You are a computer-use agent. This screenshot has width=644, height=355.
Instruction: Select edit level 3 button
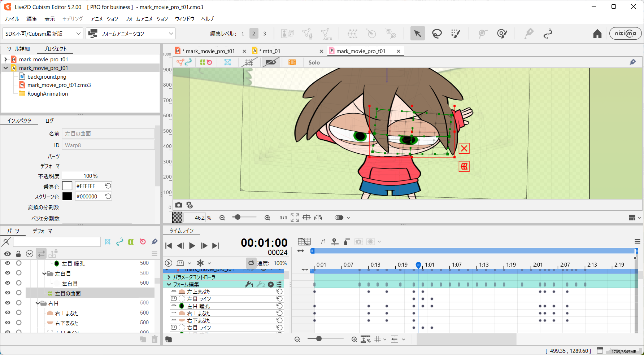point(264,34)
